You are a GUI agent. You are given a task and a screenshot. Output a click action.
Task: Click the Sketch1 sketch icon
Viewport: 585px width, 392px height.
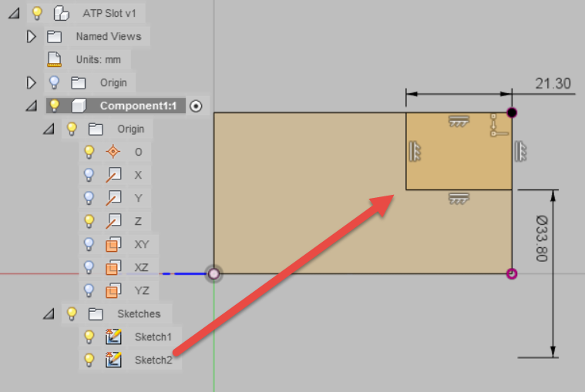(x=113, y=337)
